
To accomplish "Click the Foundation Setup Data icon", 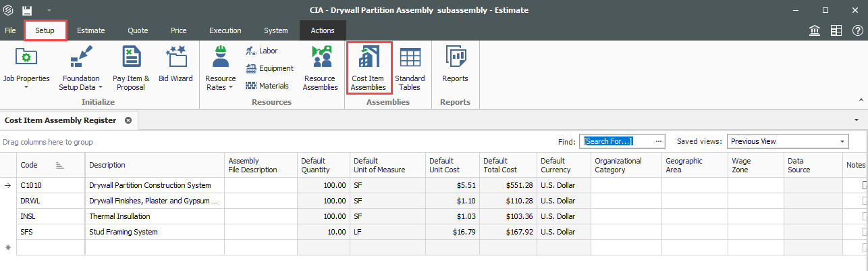I will click(80, 59).
